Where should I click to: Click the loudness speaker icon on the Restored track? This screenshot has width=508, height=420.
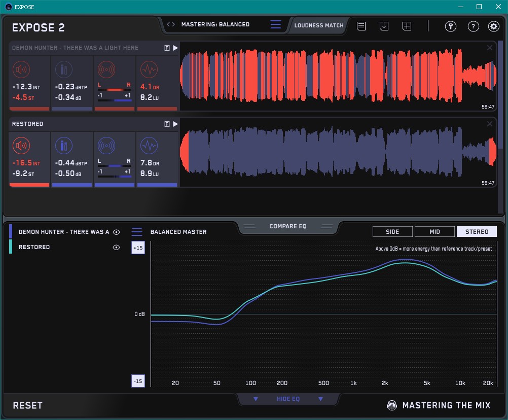[21, 146]
